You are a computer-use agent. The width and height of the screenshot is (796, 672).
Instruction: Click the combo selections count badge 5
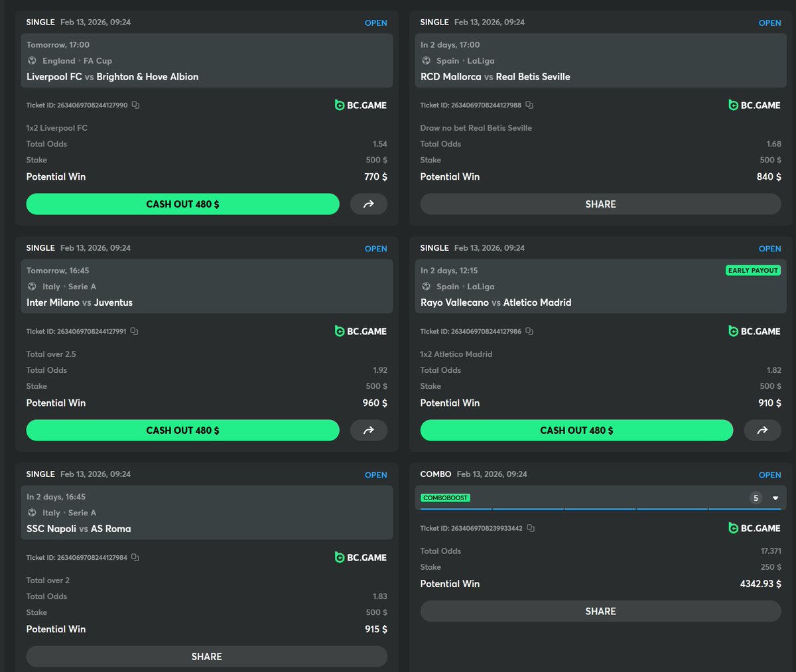tap(756, 498)
